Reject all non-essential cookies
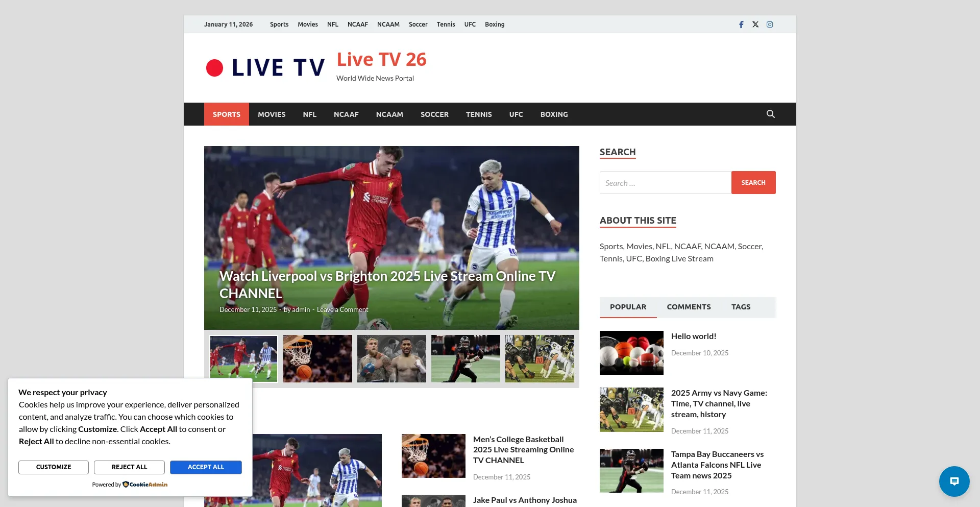 click(129, 467)
